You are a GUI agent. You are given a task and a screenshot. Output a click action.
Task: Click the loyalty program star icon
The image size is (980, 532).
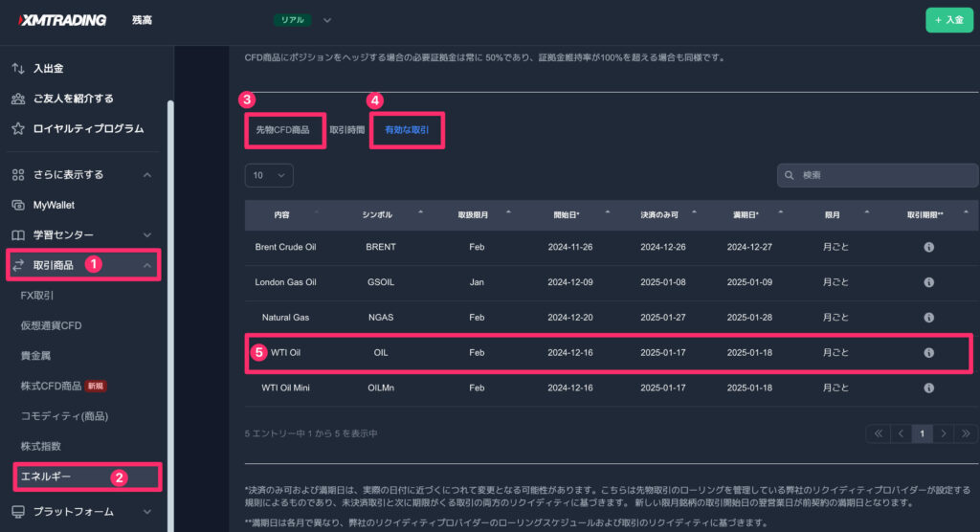point(18,128)
